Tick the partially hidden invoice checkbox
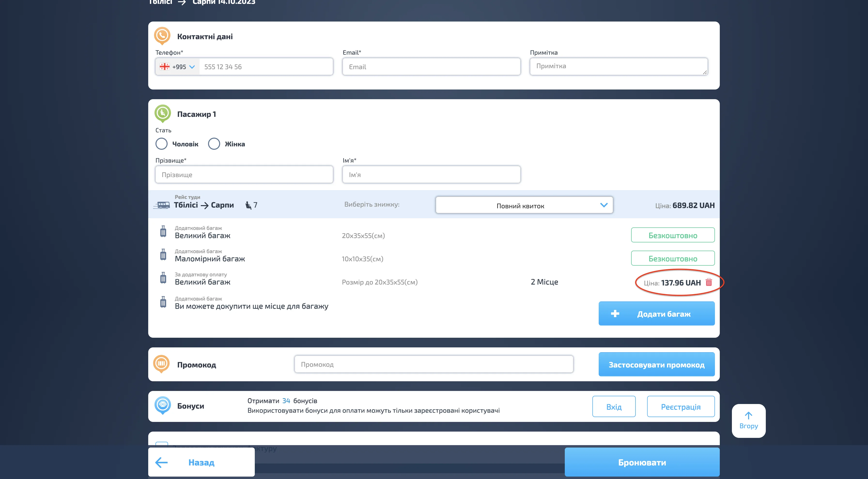The image size is (868, 479). [x=162, y=444]
